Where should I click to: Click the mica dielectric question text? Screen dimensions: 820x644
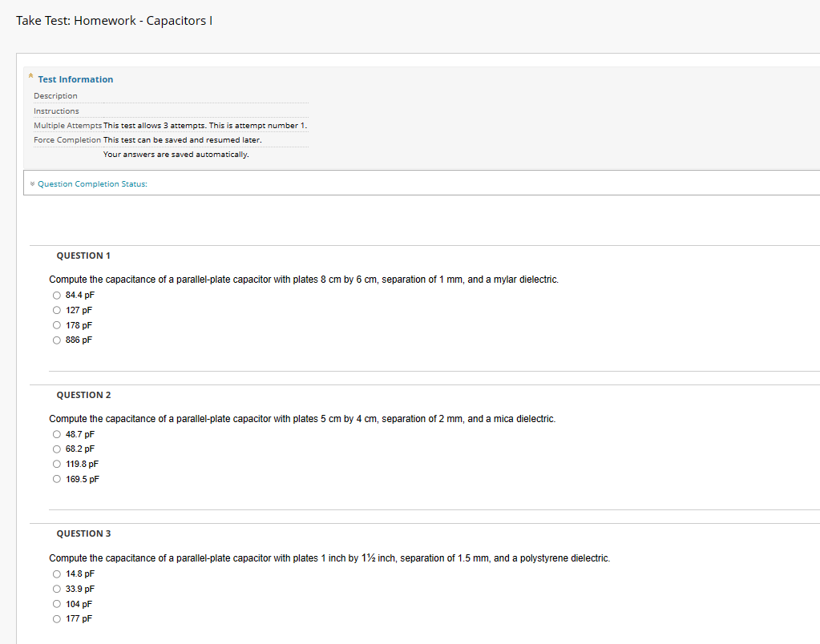[x=302, y=419]
